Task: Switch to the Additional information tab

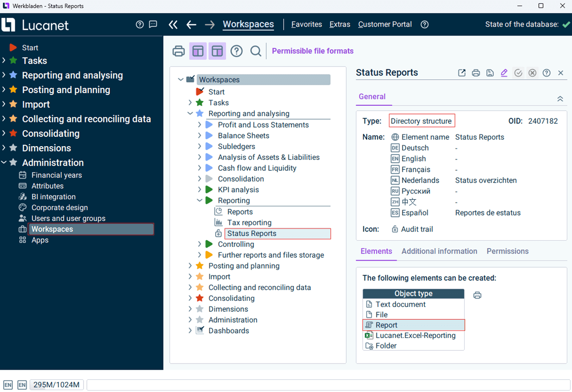Action: [439, 251]
